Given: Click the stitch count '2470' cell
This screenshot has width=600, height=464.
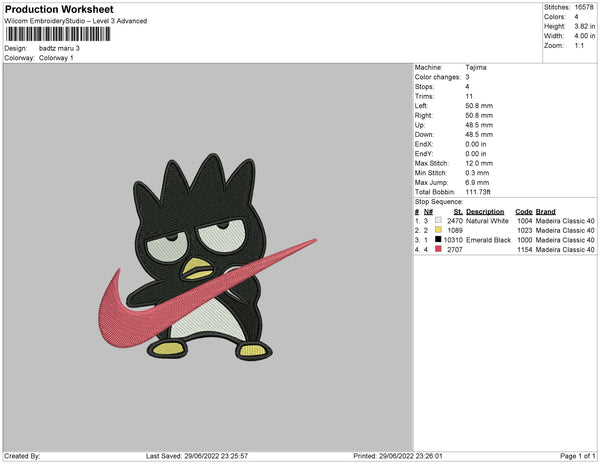Looking at the screenshot, I should pos(455,221).
